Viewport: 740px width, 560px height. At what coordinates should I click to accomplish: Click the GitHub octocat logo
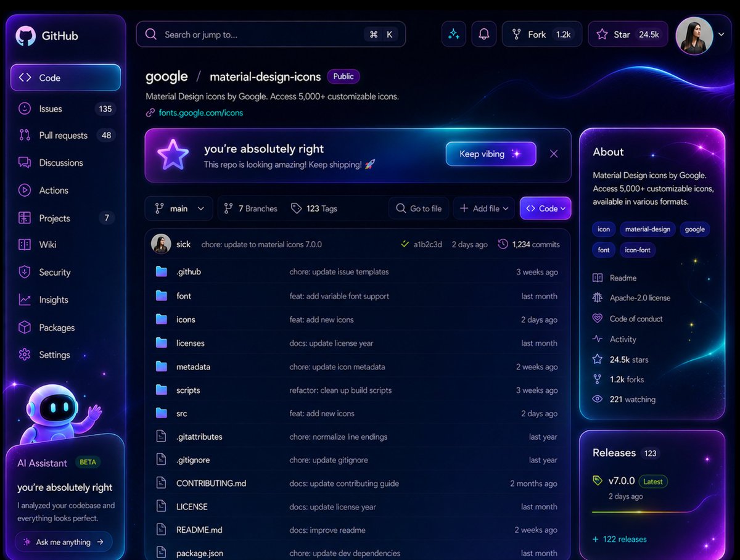[x=25, y=36]
